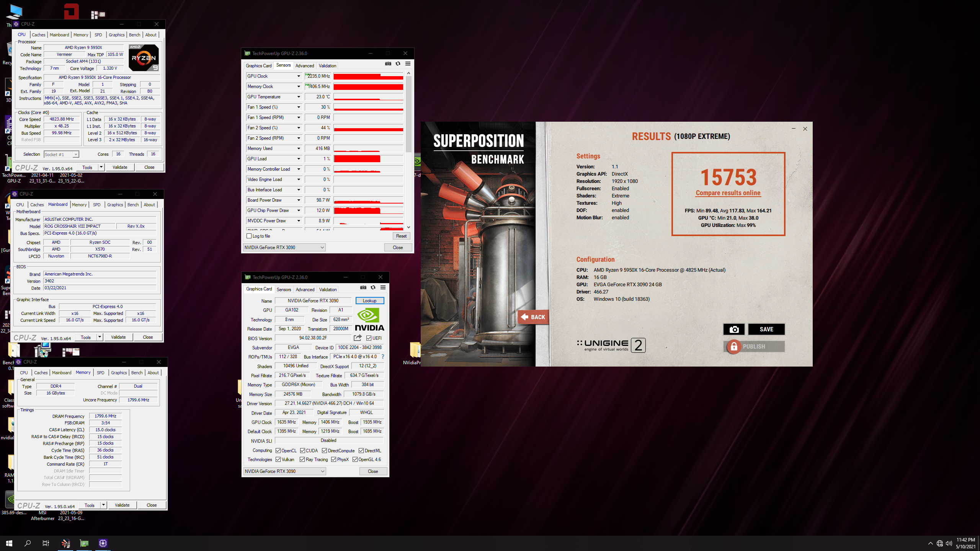
Task: Open Task View on the taskbar
Action: tap(46, 543)
